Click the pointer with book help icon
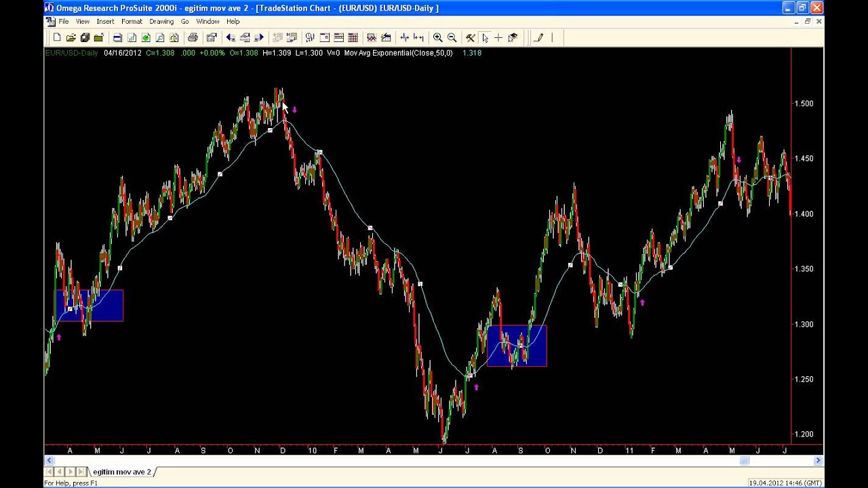This screenshot has width=868, height=488. click(x=513, y=38)
